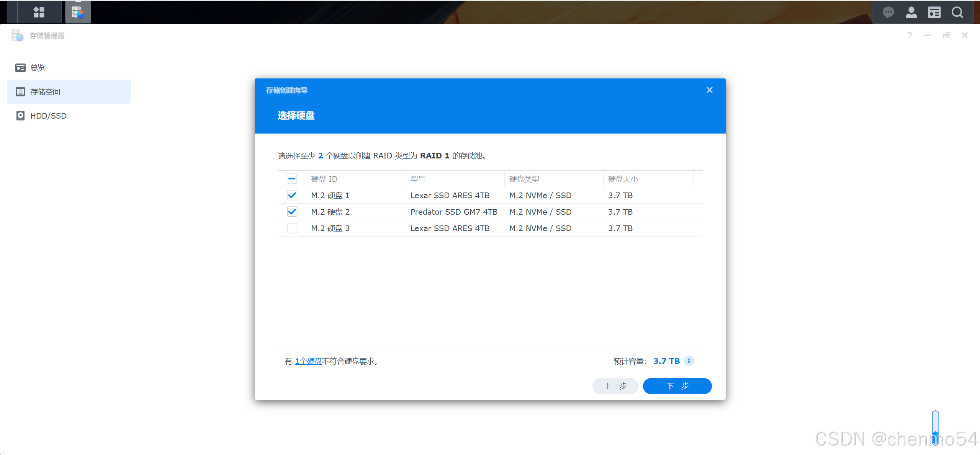
Task: Click the Storage Manager taskbar icon
Action: click(78, 12)
